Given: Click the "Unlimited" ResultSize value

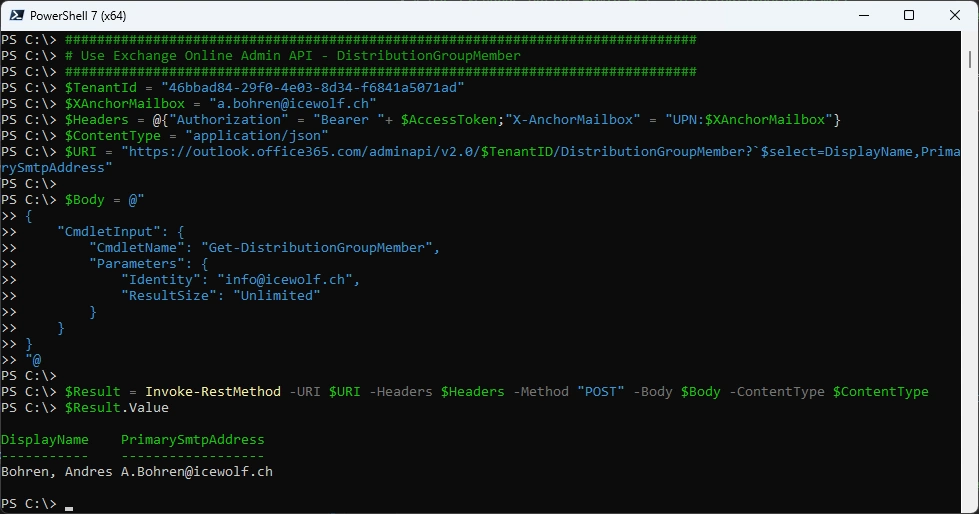Looking at the screenshot, I should (x=276, y=295).
